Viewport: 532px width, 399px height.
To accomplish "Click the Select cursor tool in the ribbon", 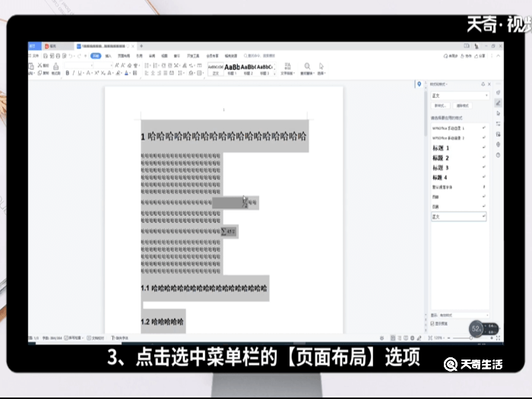I will [321, 68].
